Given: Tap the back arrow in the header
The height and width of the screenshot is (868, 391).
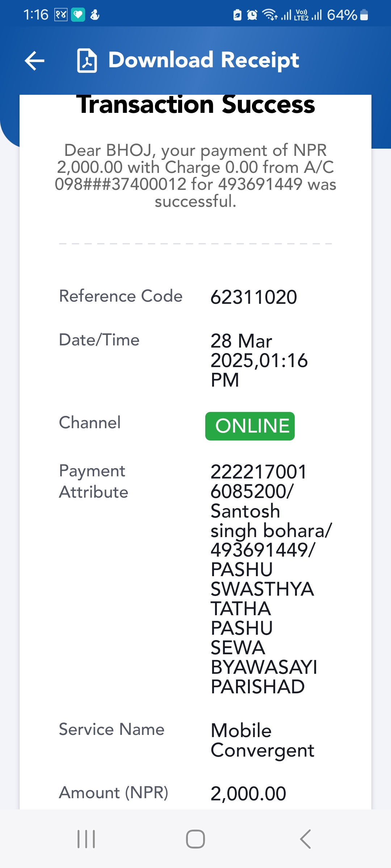Looking at the screenshot, I should click(35, 60).
